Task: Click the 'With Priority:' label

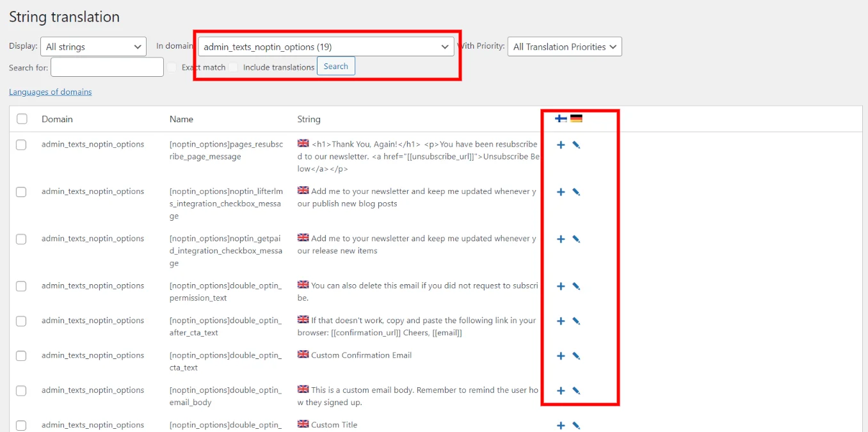Action: tap(481, 46)
